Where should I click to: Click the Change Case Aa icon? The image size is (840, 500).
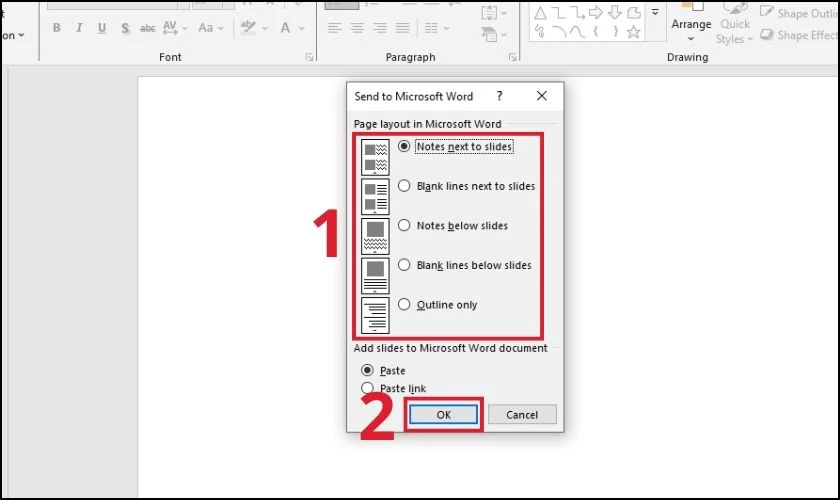[206, 28]
